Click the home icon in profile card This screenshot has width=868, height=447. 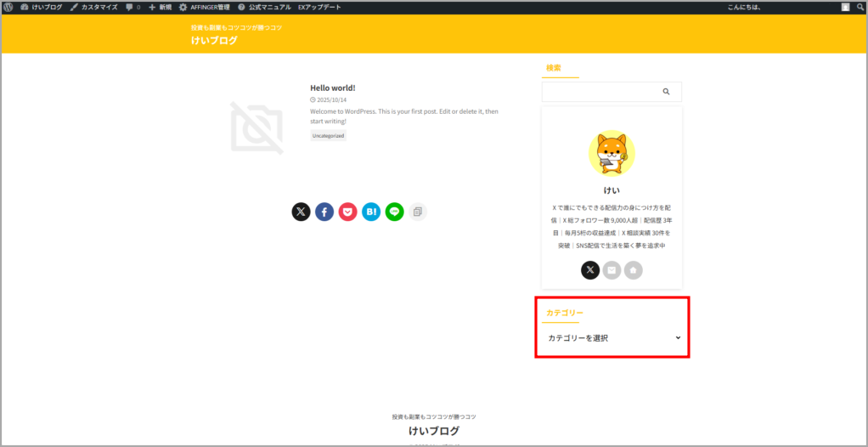[x=633, y=270]
